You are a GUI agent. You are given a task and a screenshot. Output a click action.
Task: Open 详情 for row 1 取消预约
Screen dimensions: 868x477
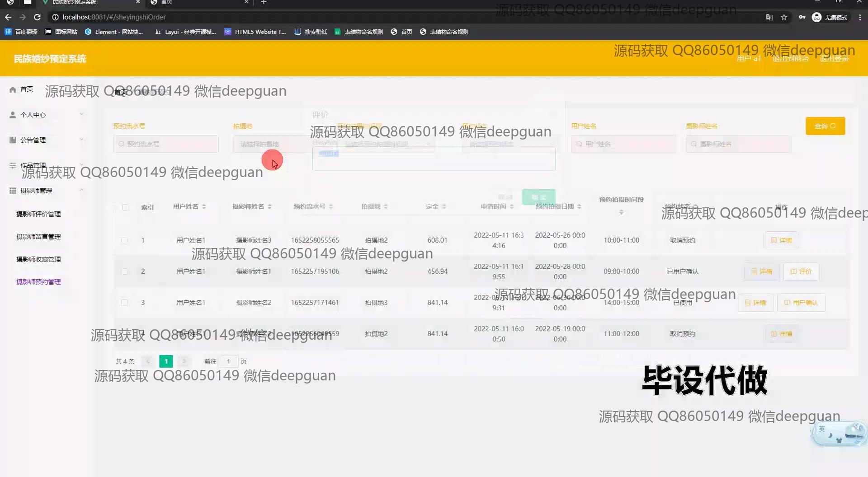[781, 240]
